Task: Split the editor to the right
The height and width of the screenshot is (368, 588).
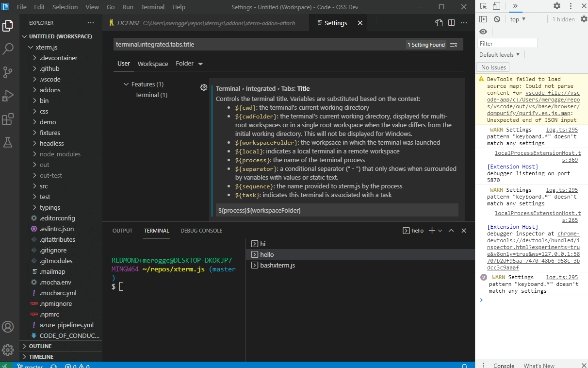Action: [x=451, y=23]
